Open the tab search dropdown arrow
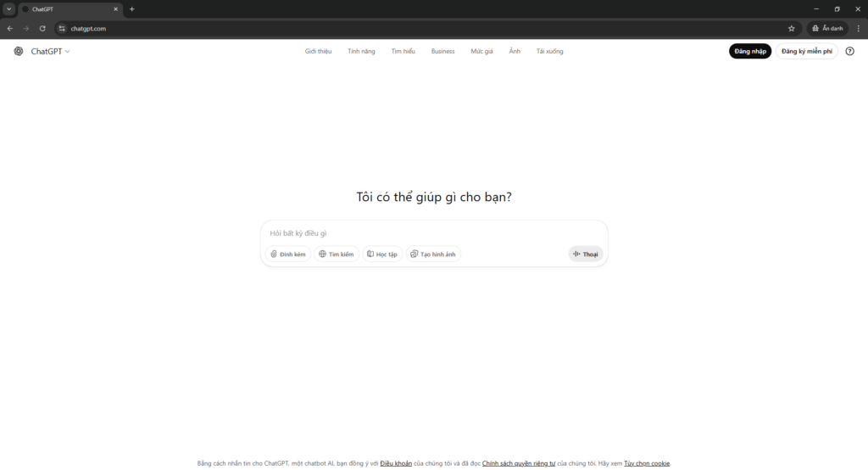The width and height of the screenshot is (868, 470). (8, 8)
